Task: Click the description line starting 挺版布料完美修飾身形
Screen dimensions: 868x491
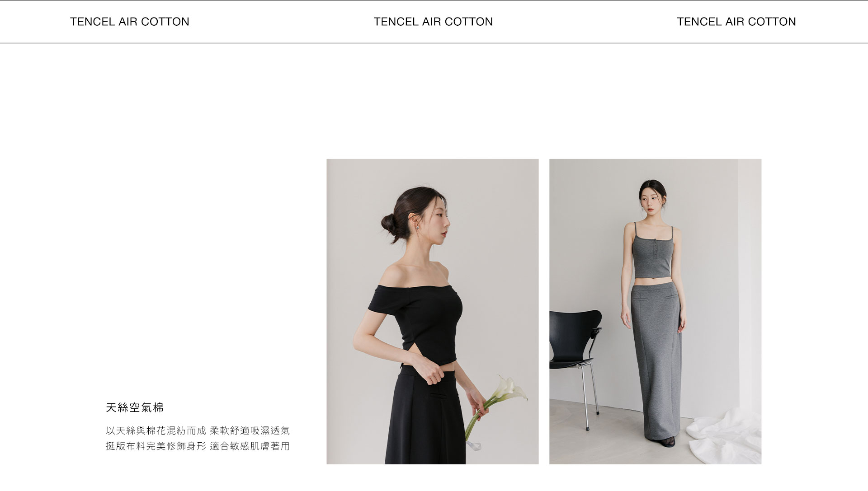Action: click(198, 446)
